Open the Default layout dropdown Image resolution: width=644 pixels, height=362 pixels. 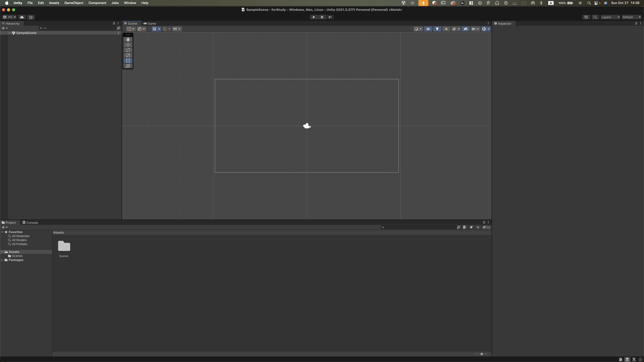tap(631, 17)
